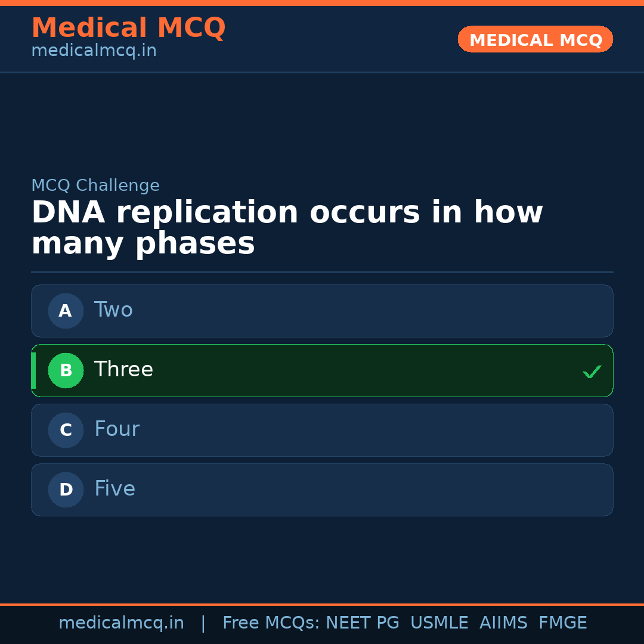Click AIIMS in the footer

click(x=503, y=623)
